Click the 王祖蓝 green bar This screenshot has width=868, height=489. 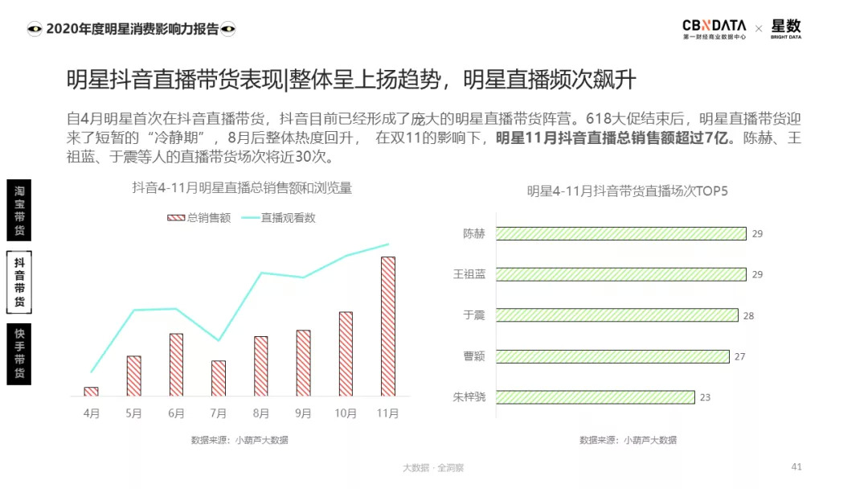tap(621, 274)
